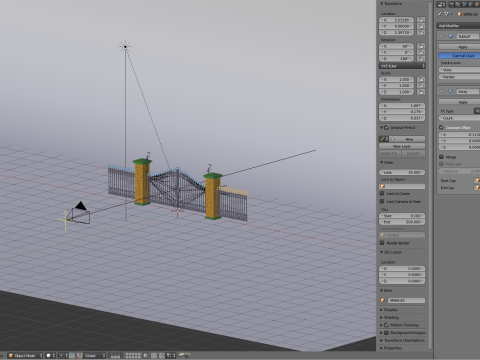Lock the Scale Z value
Screen dimensions: 480x360
coord(421,92)
